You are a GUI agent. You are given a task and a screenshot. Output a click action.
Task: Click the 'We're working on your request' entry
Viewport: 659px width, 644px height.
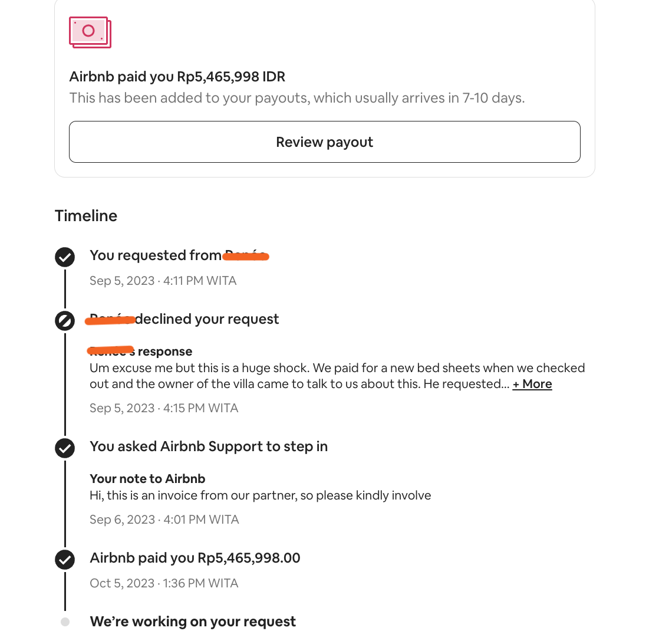193,621
